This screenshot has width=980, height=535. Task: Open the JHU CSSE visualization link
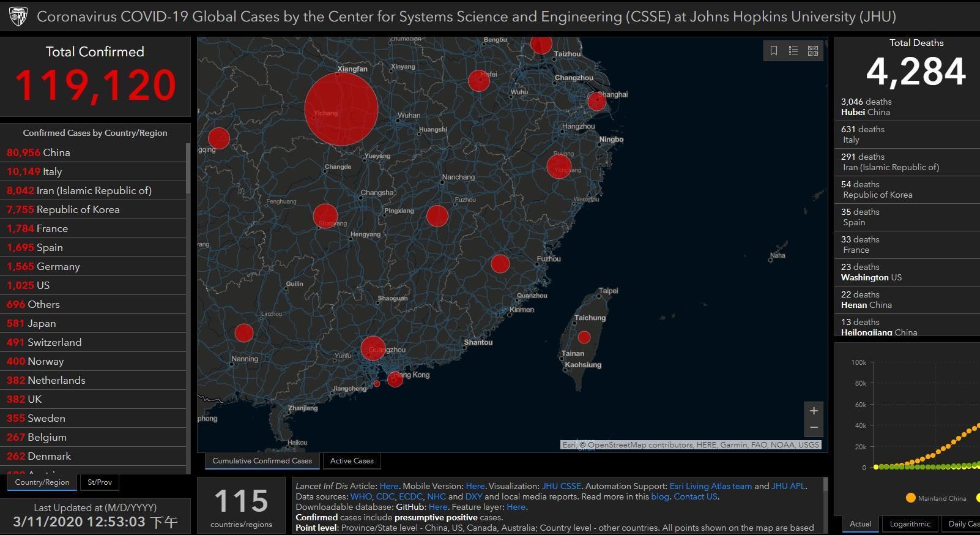pos(561,486)
